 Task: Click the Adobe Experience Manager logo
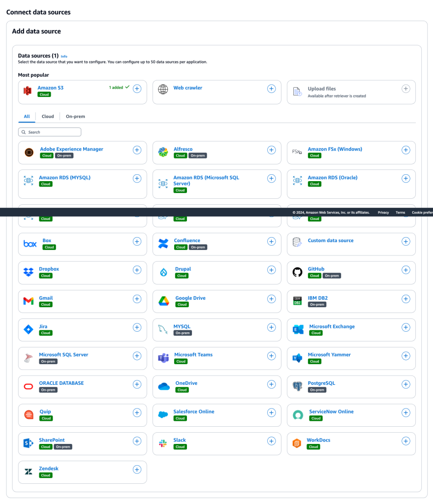coord(29,152)
